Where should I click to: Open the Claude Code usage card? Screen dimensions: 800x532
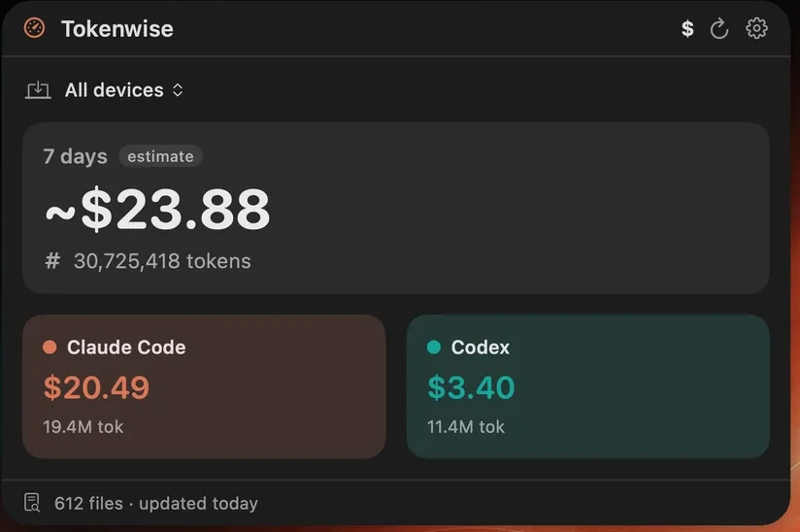coord(204,386)
